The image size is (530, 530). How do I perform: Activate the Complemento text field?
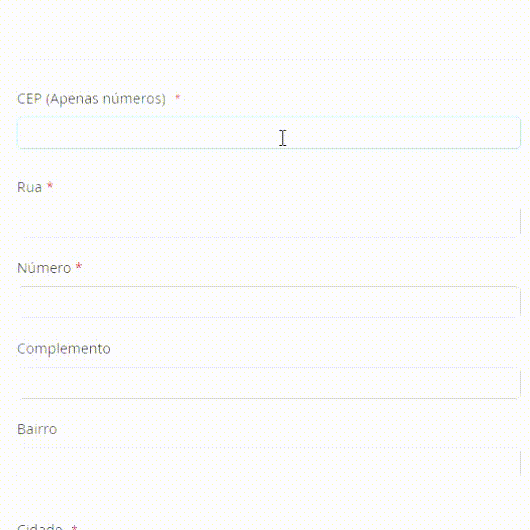269,383
